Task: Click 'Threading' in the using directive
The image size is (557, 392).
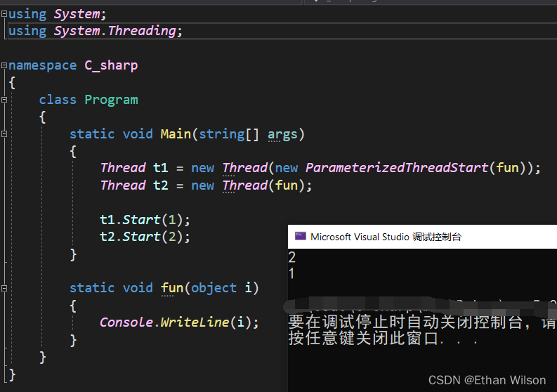Action: 142,31
